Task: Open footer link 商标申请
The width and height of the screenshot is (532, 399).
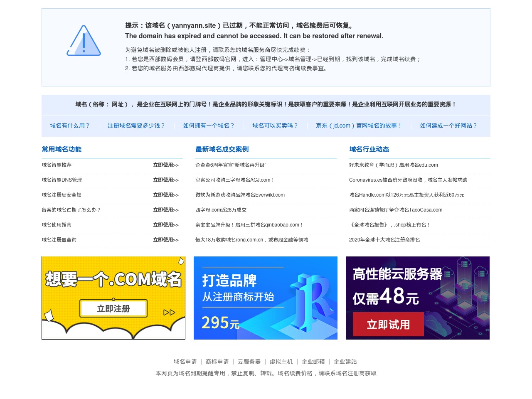Action: [217, 362]
